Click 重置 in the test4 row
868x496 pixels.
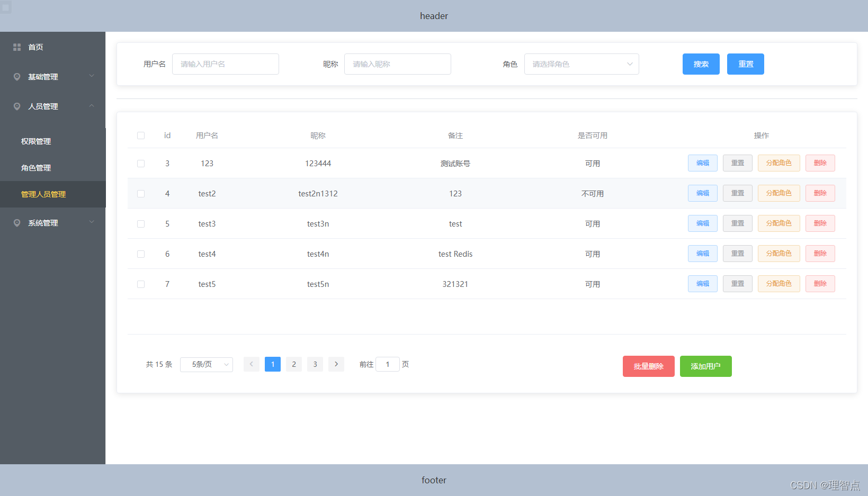(x=738, y=254)
